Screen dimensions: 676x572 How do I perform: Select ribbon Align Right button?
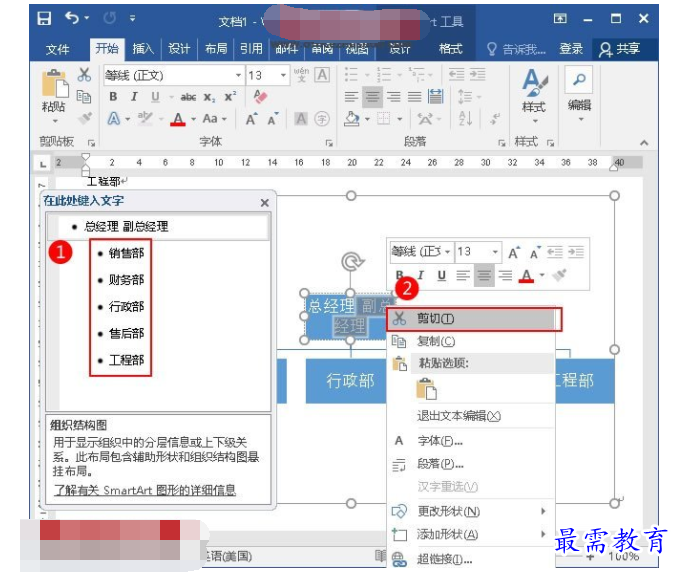(x=393, y=97)
